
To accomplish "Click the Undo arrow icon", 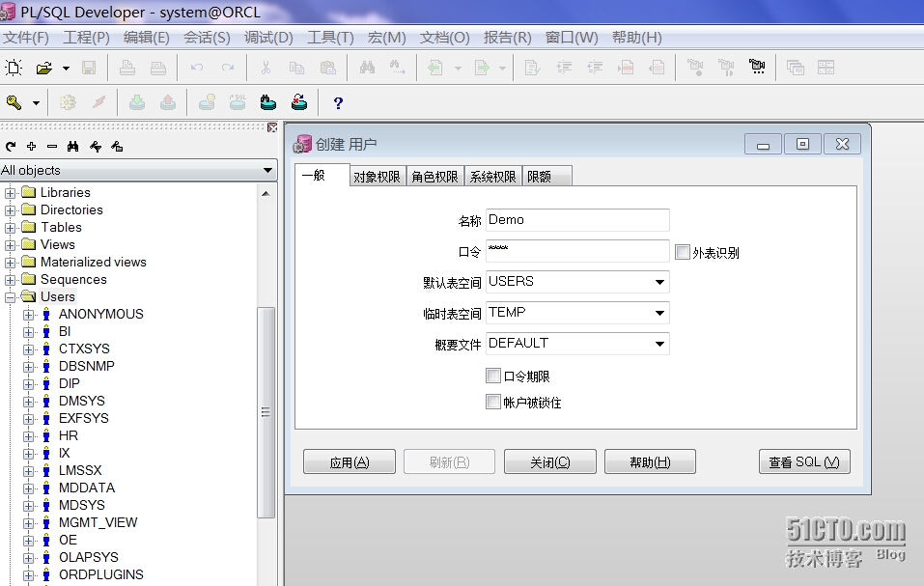I will point(197,68).
